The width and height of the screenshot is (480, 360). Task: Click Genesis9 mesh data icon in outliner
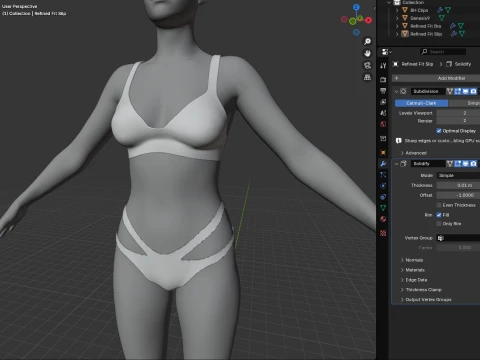click(442, 18)
